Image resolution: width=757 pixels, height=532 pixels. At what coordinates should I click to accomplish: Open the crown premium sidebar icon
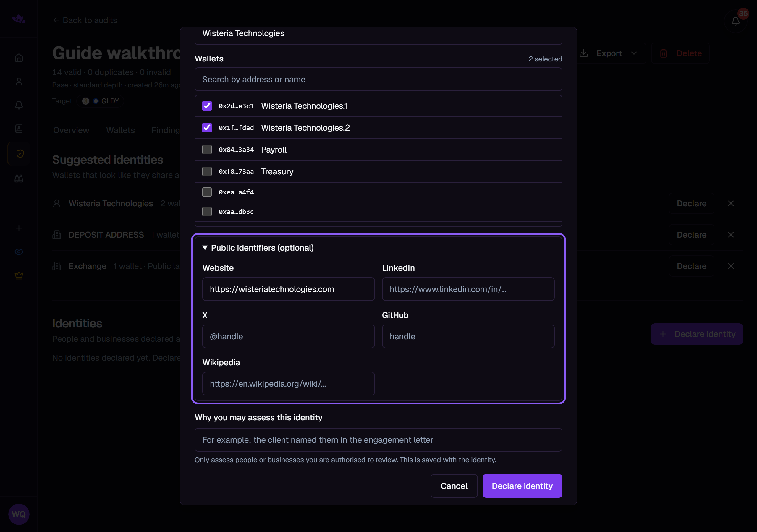click(19, 275)
